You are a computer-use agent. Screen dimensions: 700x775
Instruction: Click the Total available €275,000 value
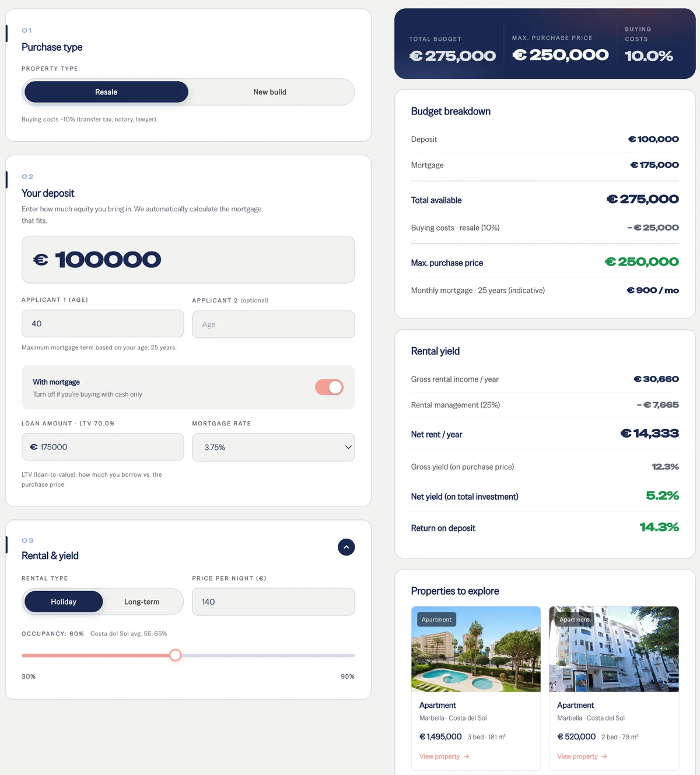[x=642, y=200]
